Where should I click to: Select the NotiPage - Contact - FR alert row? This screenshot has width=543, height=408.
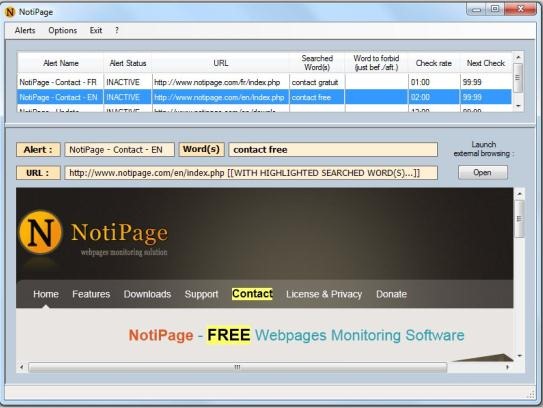tap(264, 82)
